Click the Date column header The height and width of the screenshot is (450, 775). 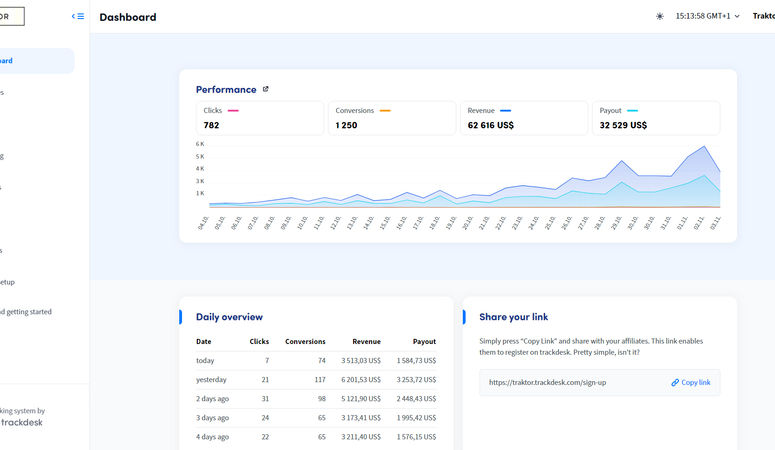[204, 342]
